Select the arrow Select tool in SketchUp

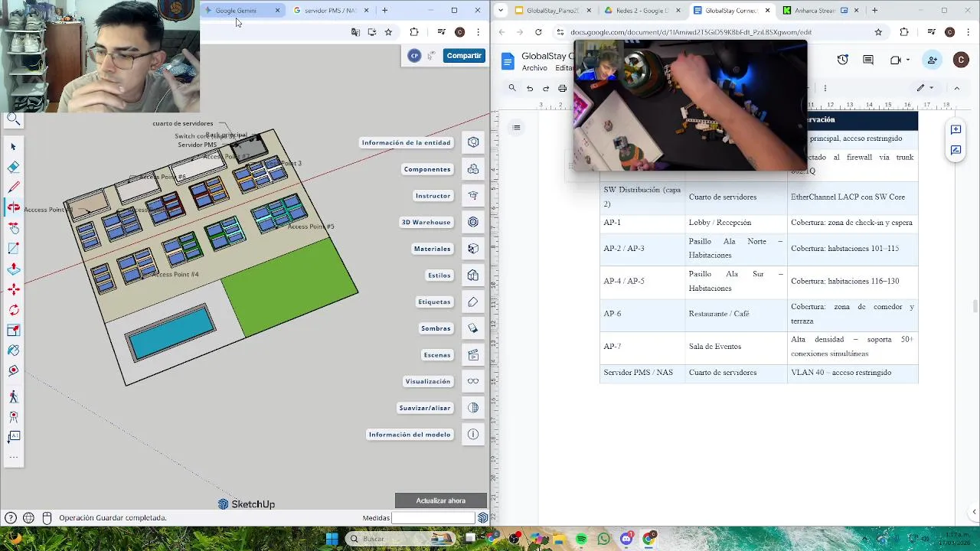[13, 146]
